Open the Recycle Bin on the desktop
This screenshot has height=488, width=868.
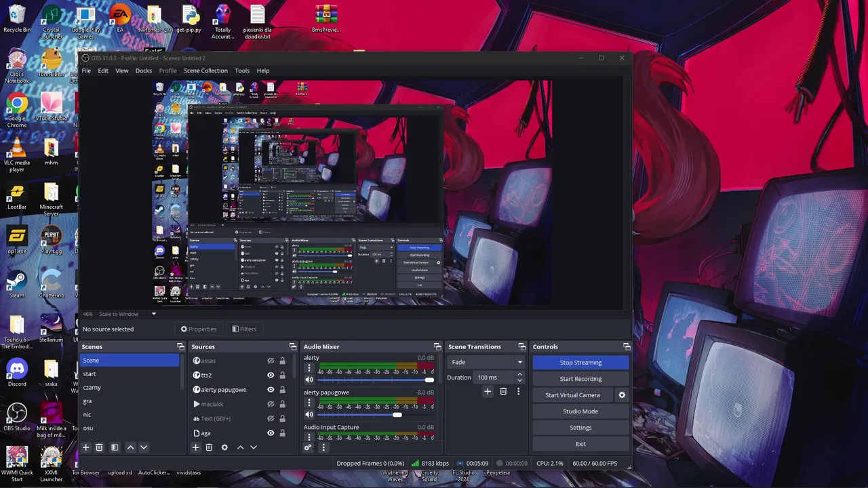click(17, 18)
